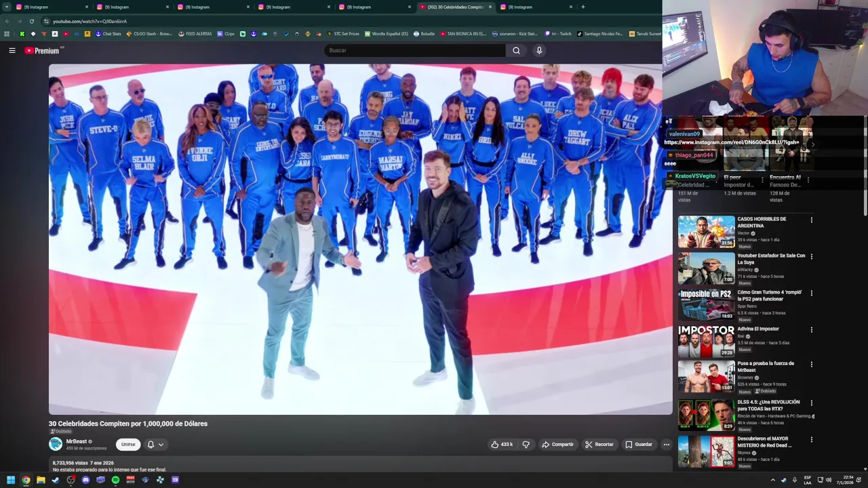Open more actions three-dot menu
The width and height of the screenshot is (868, 488).
pos(667,445)
